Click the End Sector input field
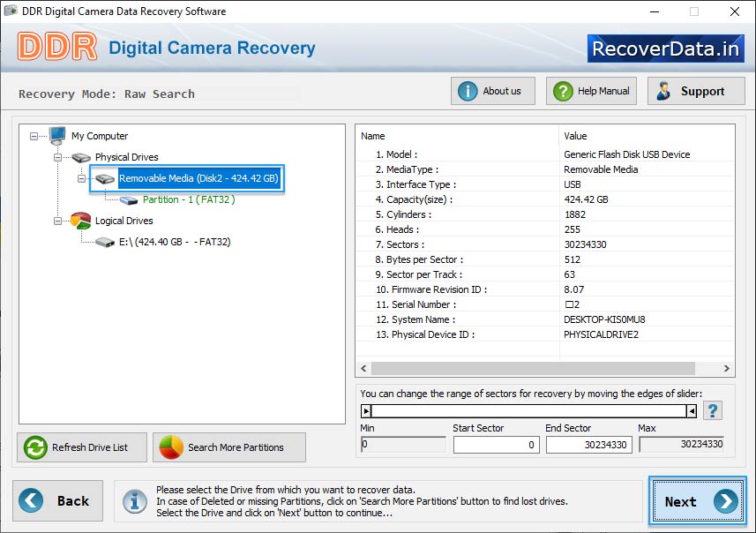Viewport: 756px width, 533px height. tap(588, 445)
